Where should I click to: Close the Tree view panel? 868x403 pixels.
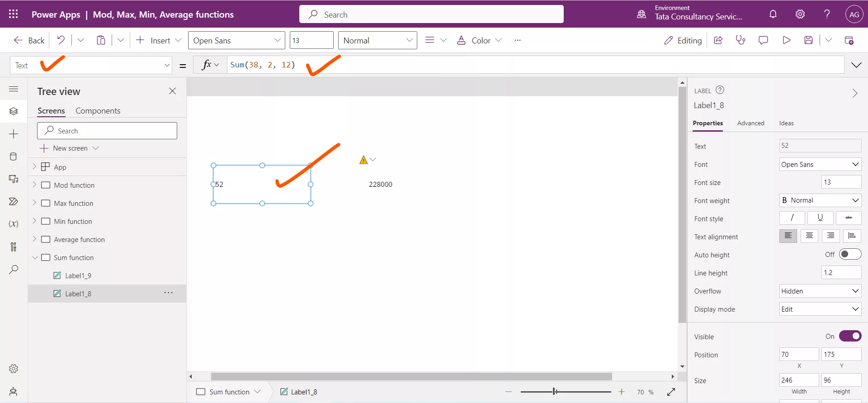[x=172, y=91]
